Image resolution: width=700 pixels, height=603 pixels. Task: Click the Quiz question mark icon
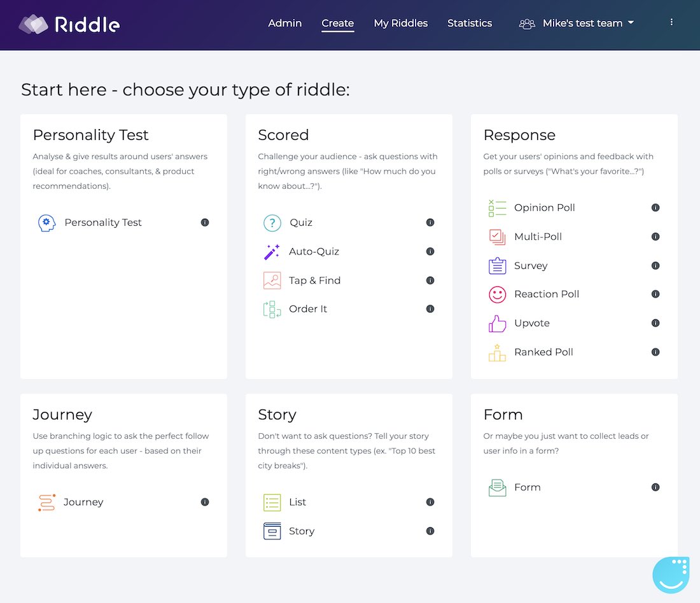[272, 223]
